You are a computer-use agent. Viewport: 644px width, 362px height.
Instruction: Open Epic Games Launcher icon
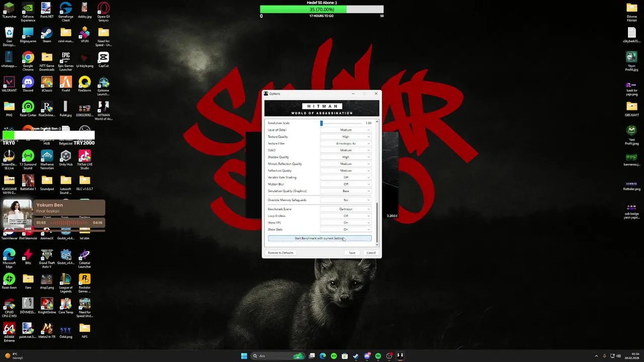tap(65, 61)
